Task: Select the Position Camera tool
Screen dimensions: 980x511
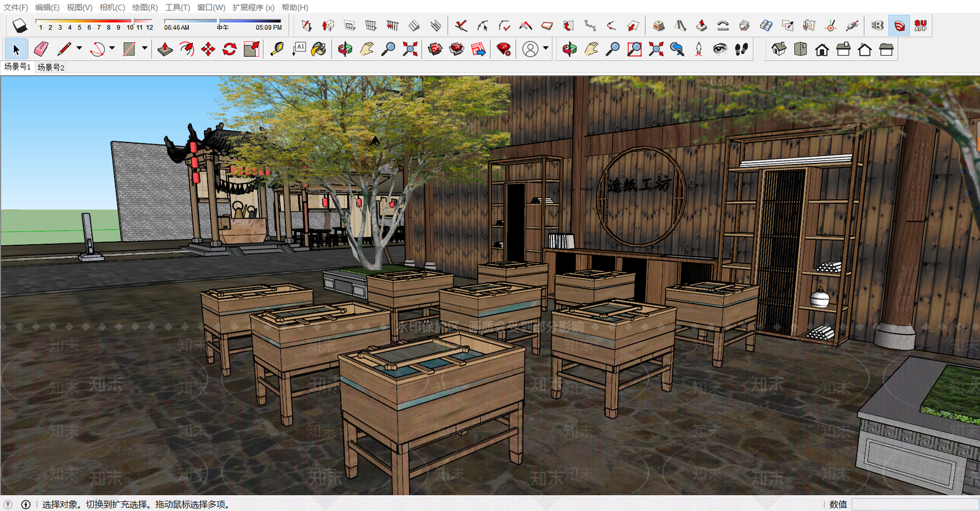Action: tap(699, 50)
